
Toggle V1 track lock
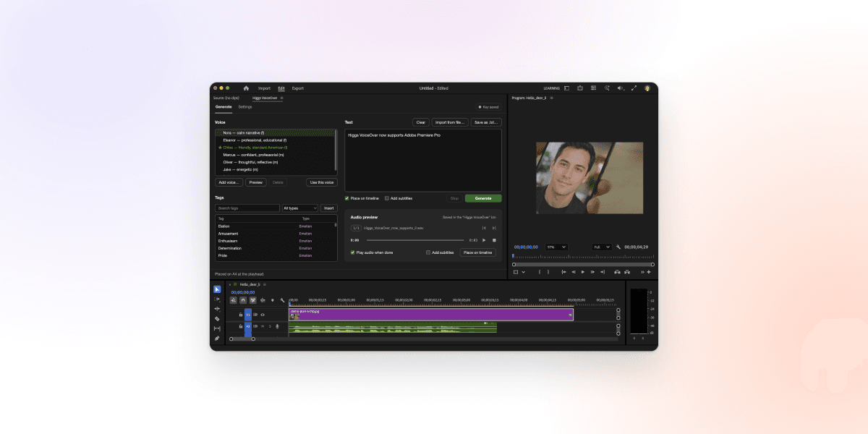(x=241, y=315)
